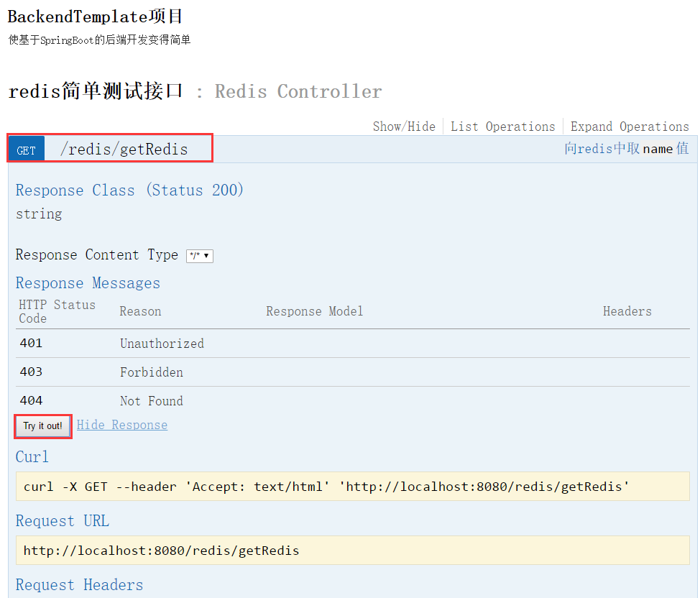Click the Not Found reason text

click(152, 400)
